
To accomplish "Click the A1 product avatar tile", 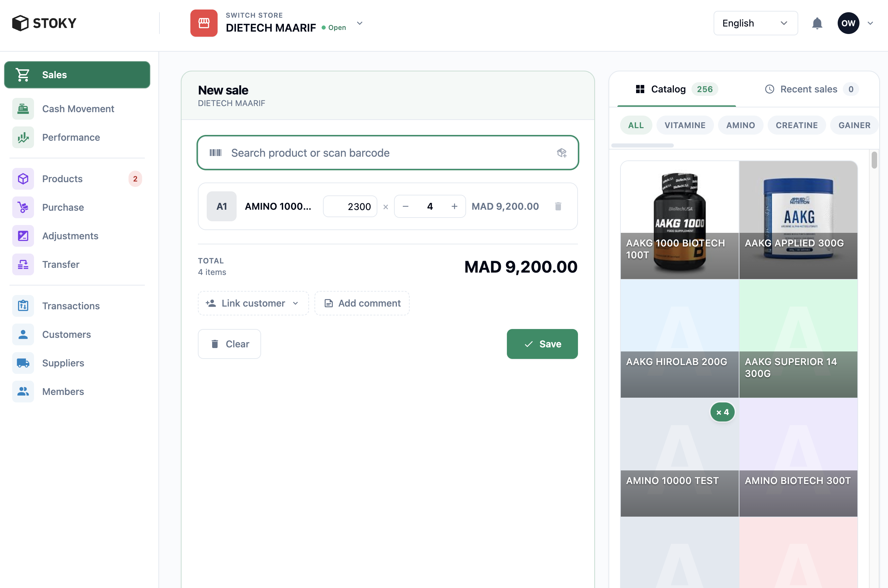I will click(222, 206).
